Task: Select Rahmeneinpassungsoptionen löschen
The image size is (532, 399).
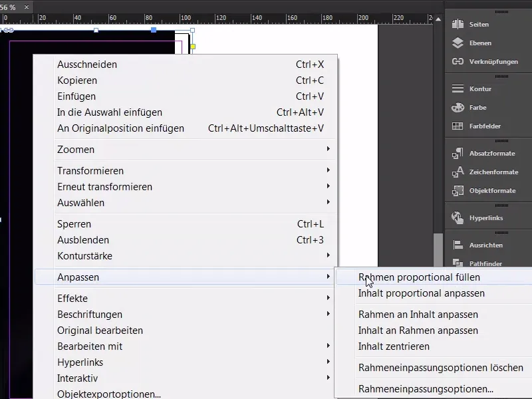Action: [434, 368]
